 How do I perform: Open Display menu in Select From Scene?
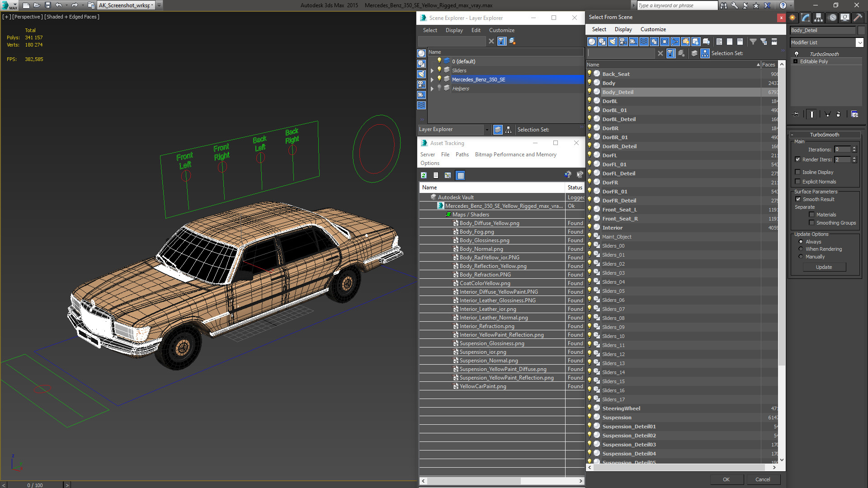pyautogui.click(x=623, y=29)
